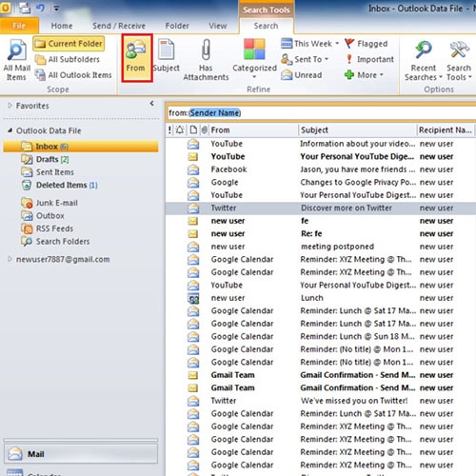Image resolution: width=476 pixels, height=476 pixels.
Task: Select All Subfolders scope
Action: 68,59
